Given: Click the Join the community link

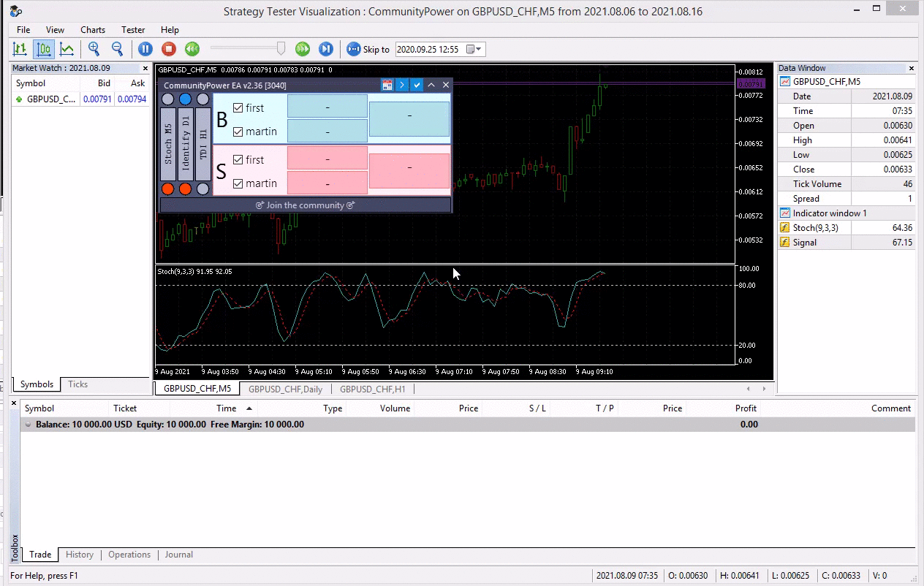Looking at the screenshot, I should 306,205.
